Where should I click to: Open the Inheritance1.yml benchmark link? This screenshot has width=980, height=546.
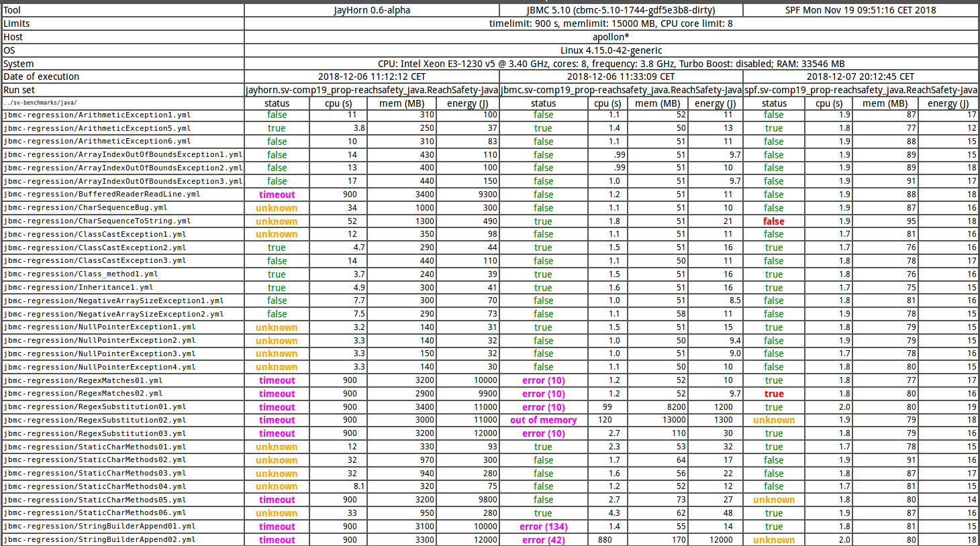pos(79,287)
